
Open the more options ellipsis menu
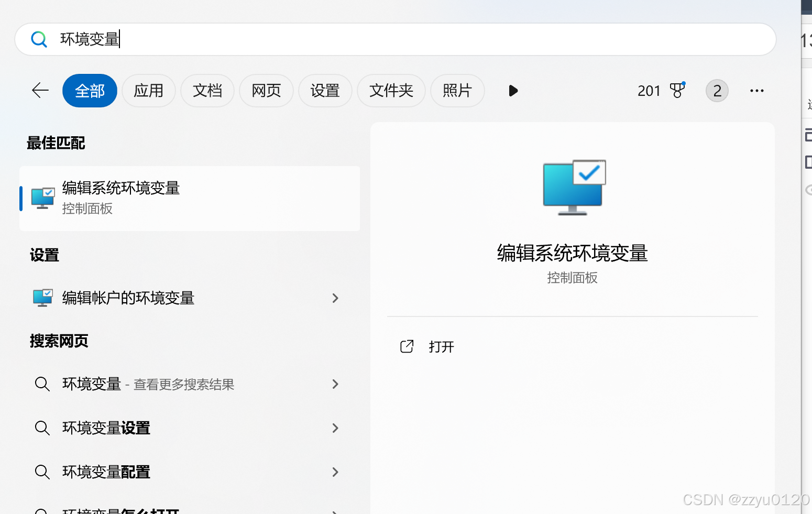pyautogui.click(x=756, y=91)
